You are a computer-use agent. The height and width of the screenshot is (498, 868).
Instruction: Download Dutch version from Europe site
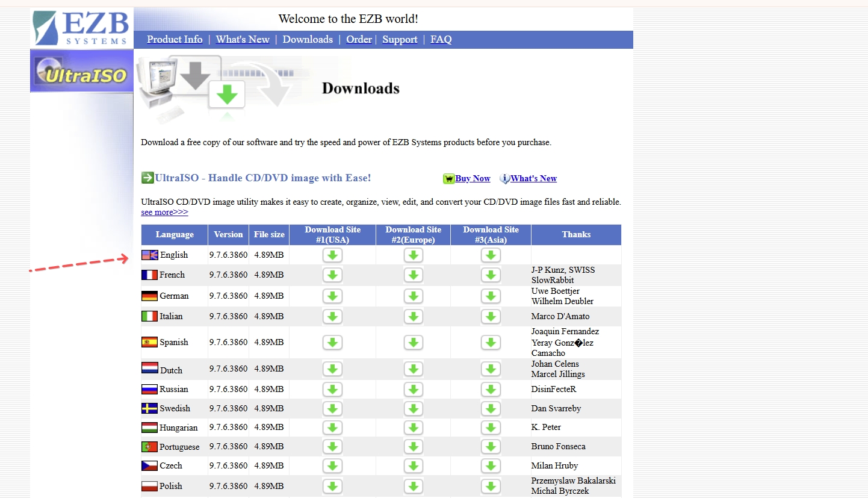(413, 369)
